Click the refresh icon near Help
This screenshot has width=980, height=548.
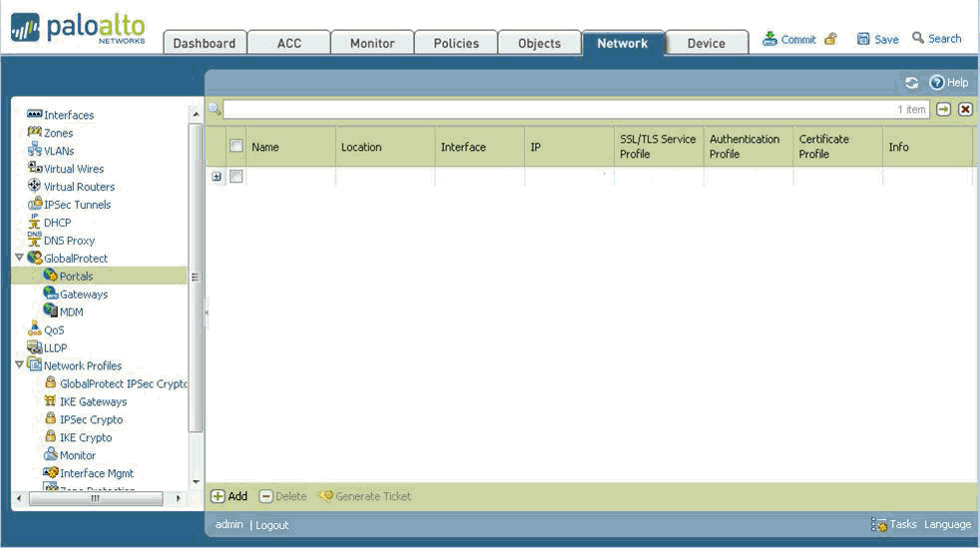pyautogui.click(x=911, y=83)
